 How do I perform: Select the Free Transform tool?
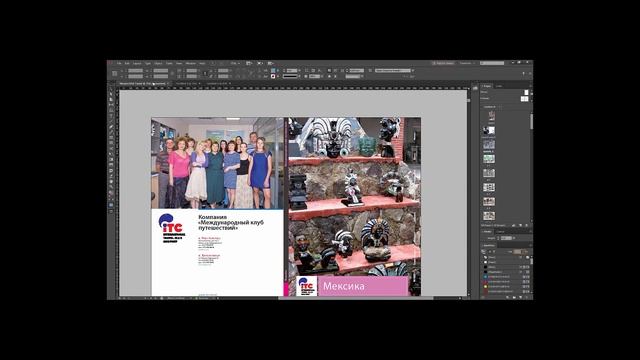(x=111, y=154)
